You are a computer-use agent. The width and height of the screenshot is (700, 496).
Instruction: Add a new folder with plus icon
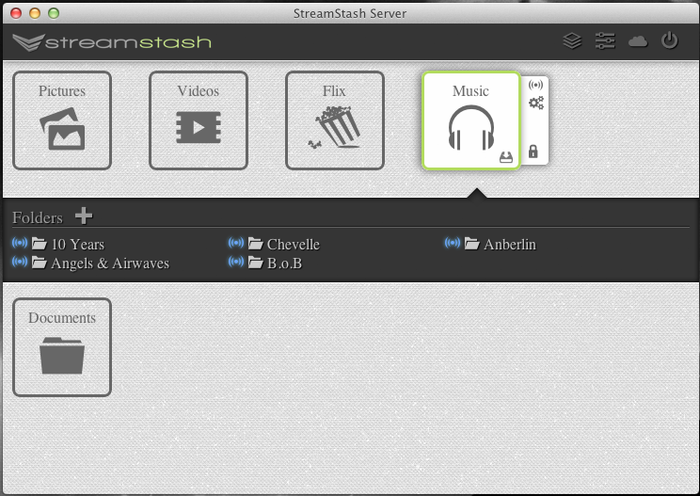(x=83, y=216)
